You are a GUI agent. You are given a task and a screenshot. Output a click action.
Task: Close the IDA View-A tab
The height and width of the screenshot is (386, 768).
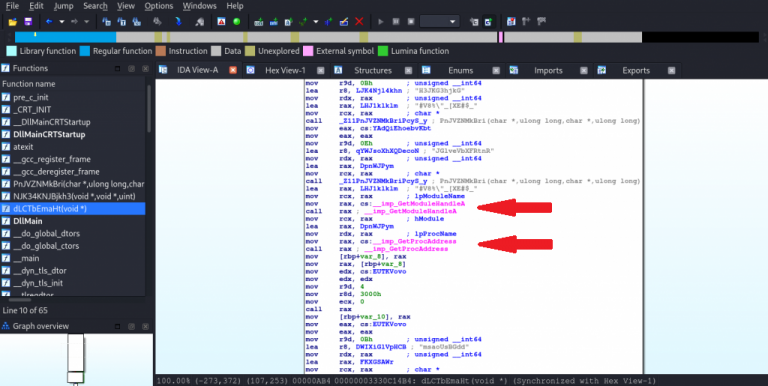pyautogui.click(x=233, y=70)
